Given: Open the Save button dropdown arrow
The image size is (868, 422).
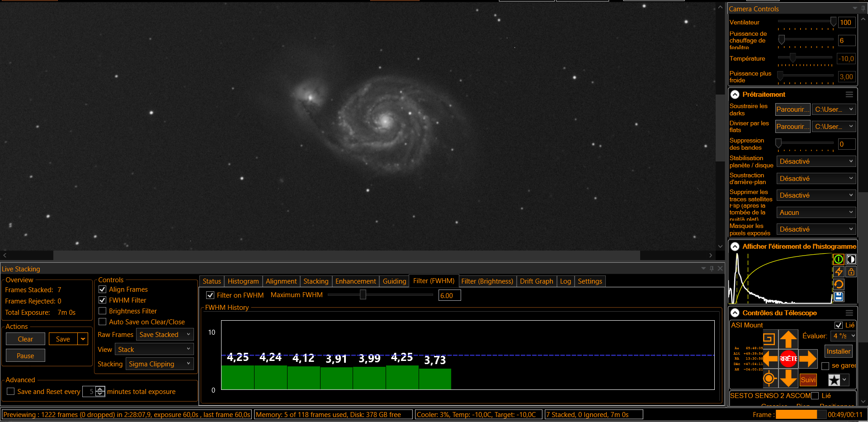Looking at the screenshot, I should point(83,339).
